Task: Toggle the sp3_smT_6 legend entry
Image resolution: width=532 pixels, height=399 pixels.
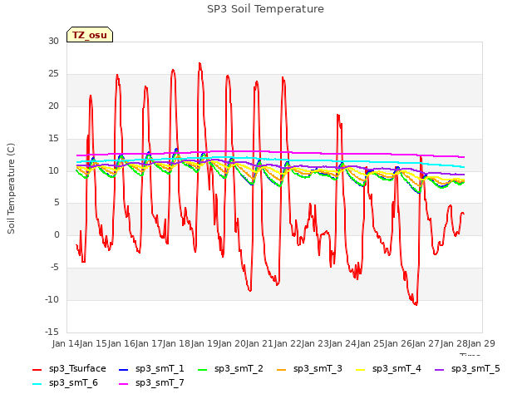Action: (65, 382)
